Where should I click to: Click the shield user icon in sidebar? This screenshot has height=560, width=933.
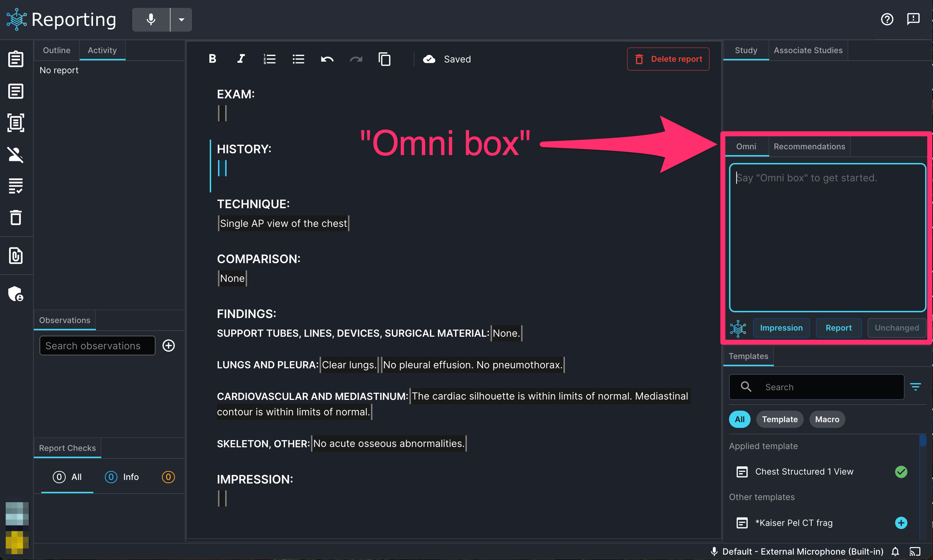pyautogui.click(x=16, y=294)
